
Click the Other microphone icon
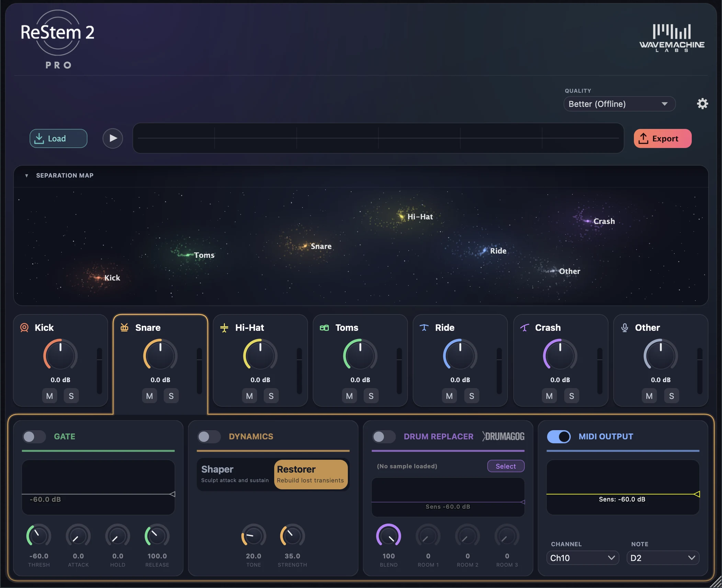(x=624, y=328)
